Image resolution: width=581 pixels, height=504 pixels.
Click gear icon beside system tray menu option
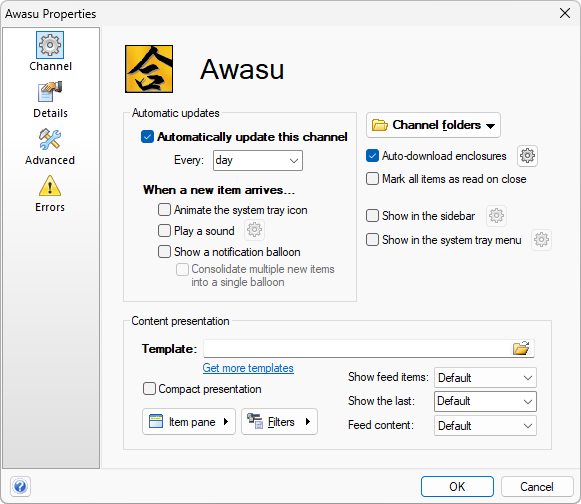coord(541,240)
